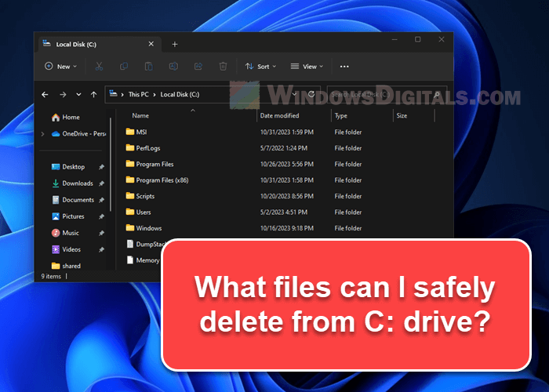Unpin Music using its pin icon
The image size is (549, 392).
pyautogui.click(x=101, y=233)
